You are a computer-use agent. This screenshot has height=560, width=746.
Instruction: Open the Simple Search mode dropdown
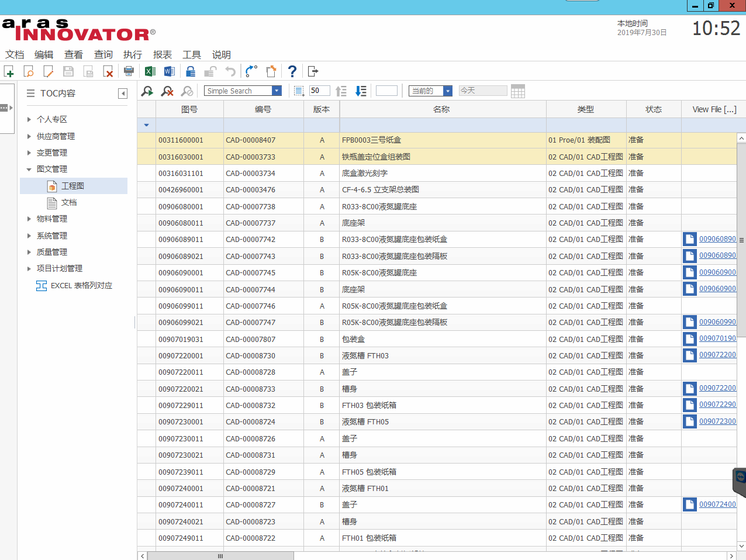pyautogui.click(x=277, y=91)
